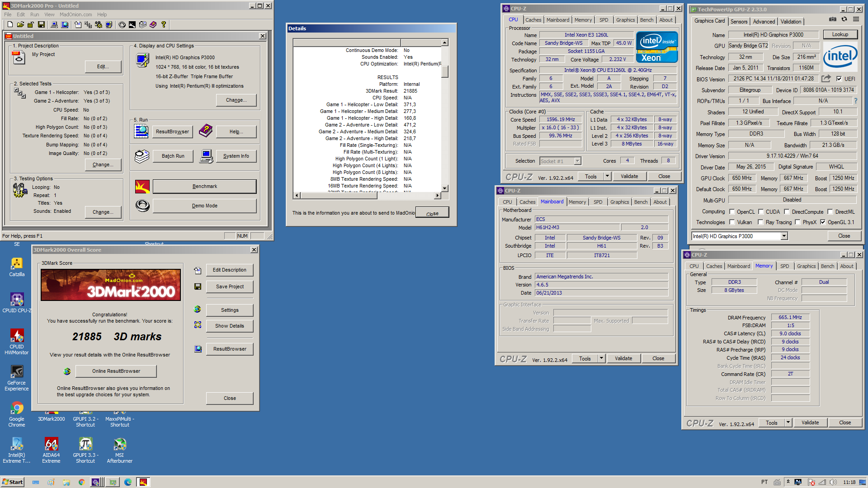Image resolution: width=868 pixels, height=488 pixels.
Task: Click the purple help book toolbar icon
Action: click(153, 25)
